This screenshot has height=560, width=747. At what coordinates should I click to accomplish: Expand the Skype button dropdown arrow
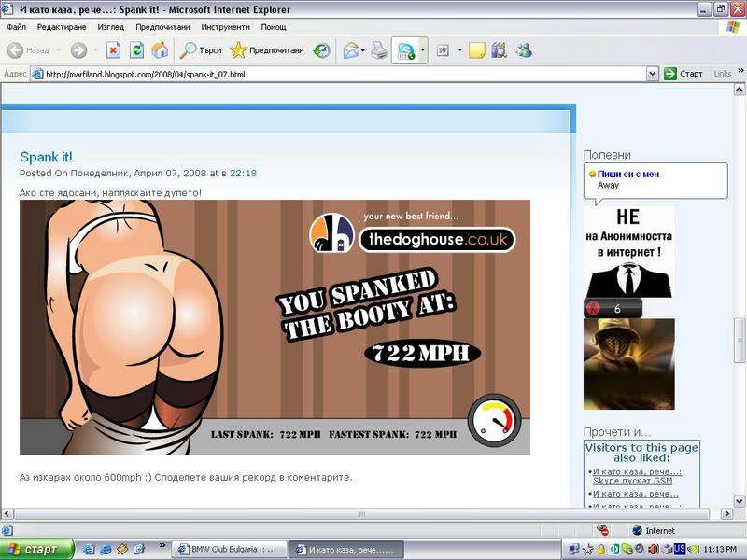423,50
